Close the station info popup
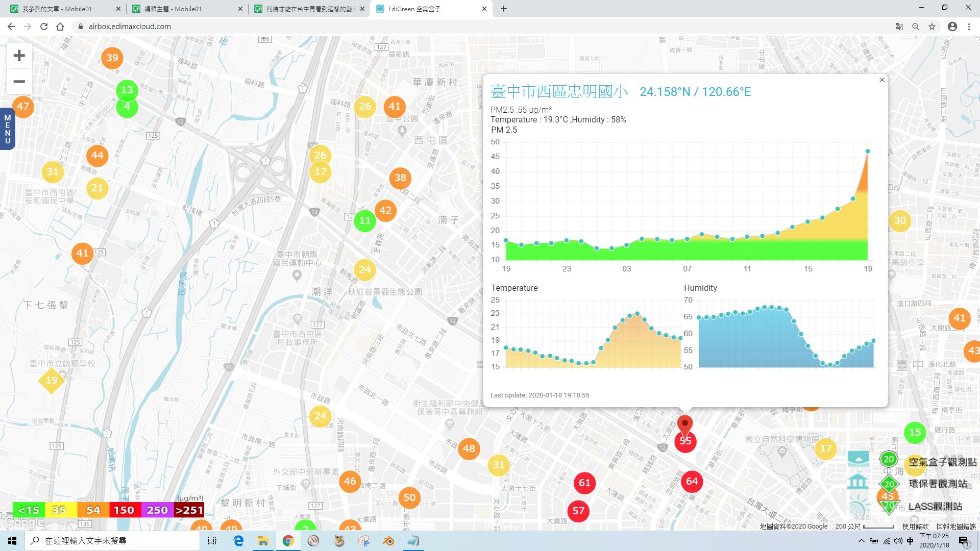This screenshot has height=551, width=980. [x=881, y=80]
